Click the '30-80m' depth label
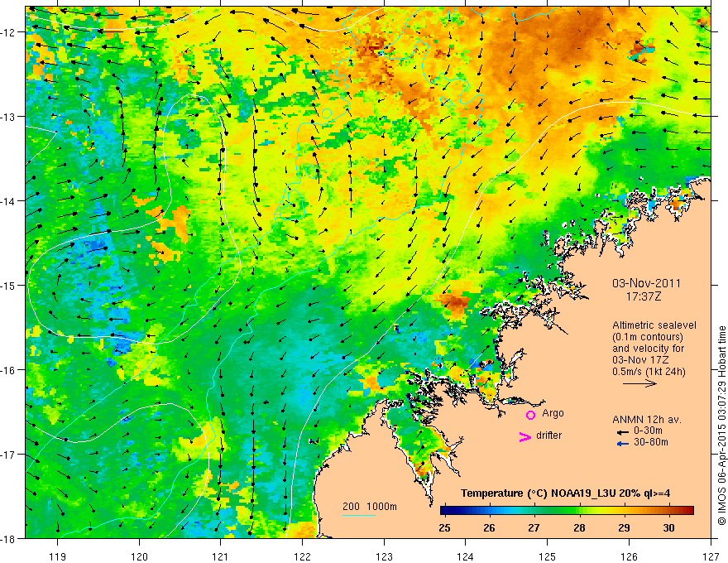Screen dimensions: 728x563 [x=651, y=442]
